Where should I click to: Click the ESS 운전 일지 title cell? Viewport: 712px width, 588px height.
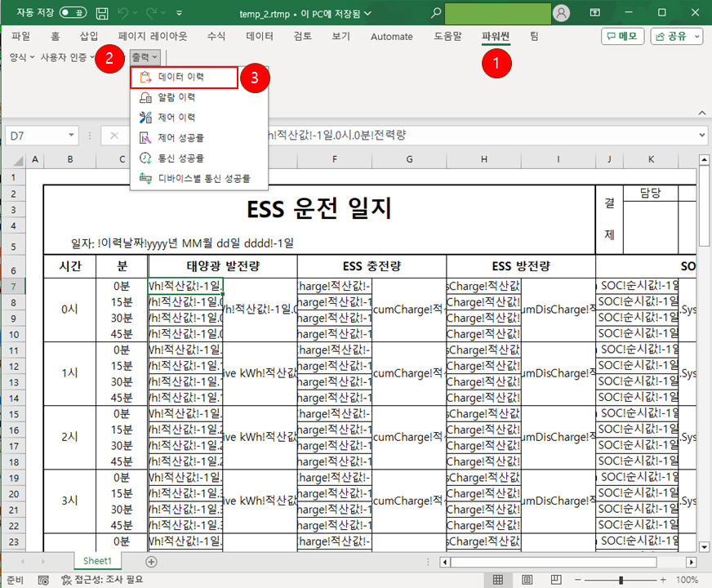click(x=319, y=208)
